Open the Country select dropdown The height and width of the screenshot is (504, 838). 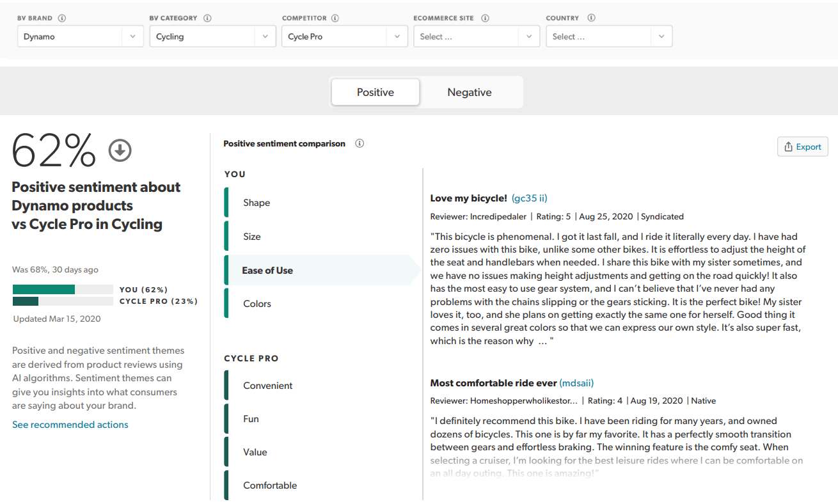[609, 36]
